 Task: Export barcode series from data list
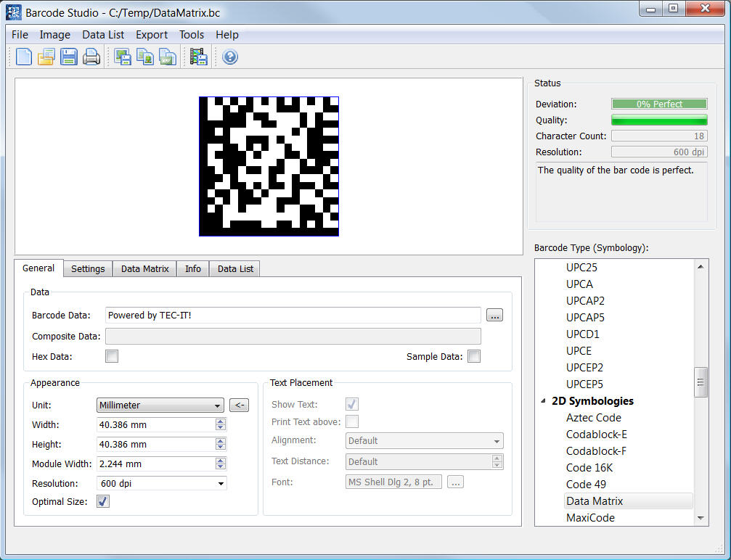pyautogui.click(x=199, y=57)
